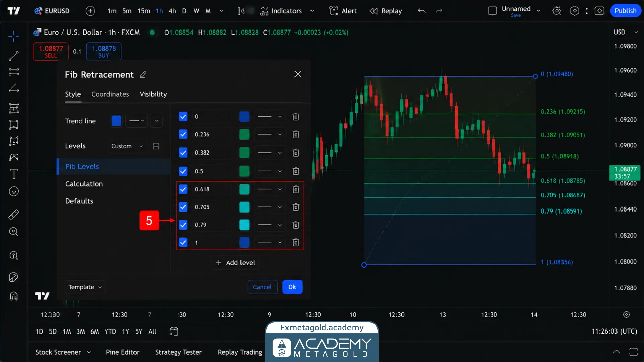Delete the 0.79 Fib level
Screen dimensions: 644x362
[x=296, y=225]
